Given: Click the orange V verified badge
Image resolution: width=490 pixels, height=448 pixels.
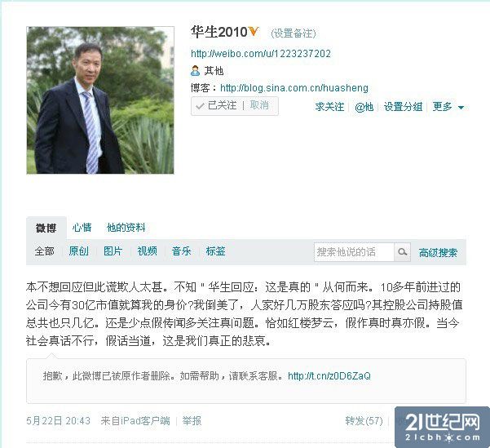Looking at the screenshot, I should [x=254, y=31].
